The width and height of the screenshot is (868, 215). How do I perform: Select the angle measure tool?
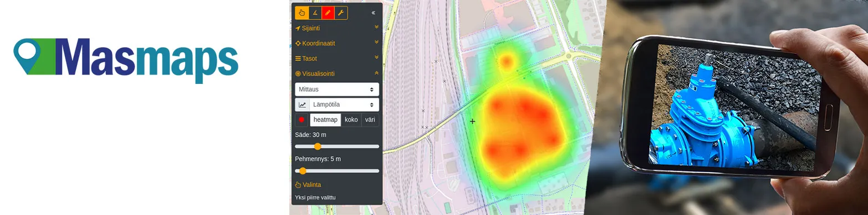click(x=315, y=13)
